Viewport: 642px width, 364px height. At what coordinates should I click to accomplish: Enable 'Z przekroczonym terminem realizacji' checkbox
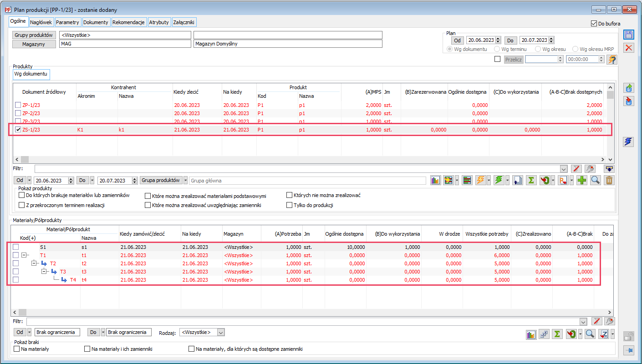(x=21, y=205)
